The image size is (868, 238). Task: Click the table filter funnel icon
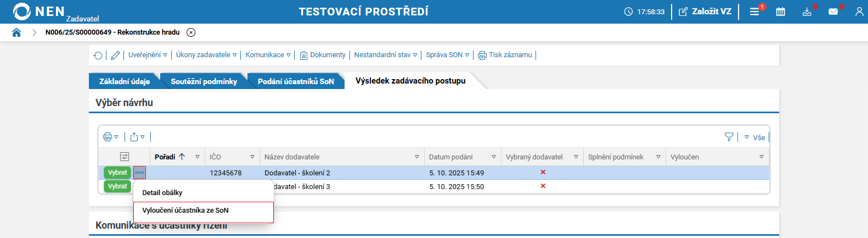(729, 137)
